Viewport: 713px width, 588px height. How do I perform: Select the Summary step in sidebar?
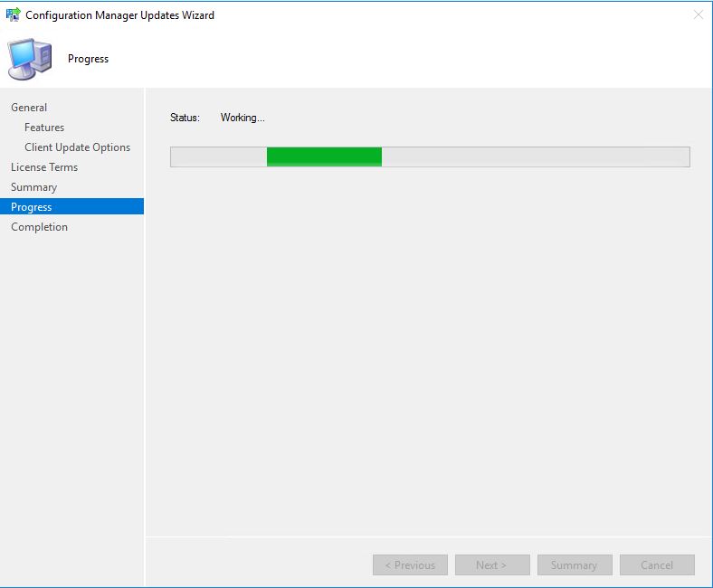[x=34, y=187]
